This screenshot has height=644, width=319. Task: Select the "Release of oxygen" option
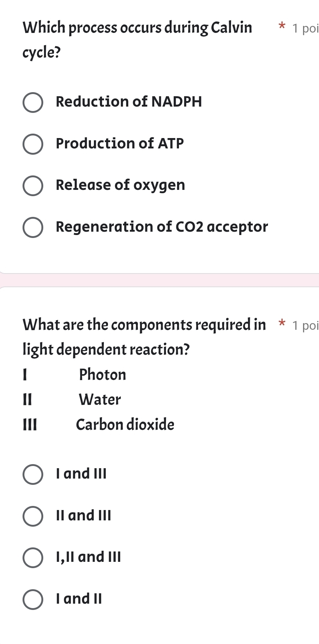33,186
